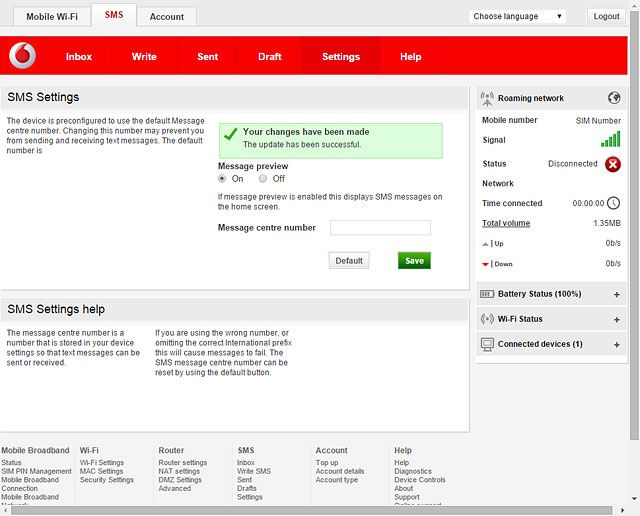This screenshot has width=640, height=516.
Task: Set message preview to Off
Action: 264,179
